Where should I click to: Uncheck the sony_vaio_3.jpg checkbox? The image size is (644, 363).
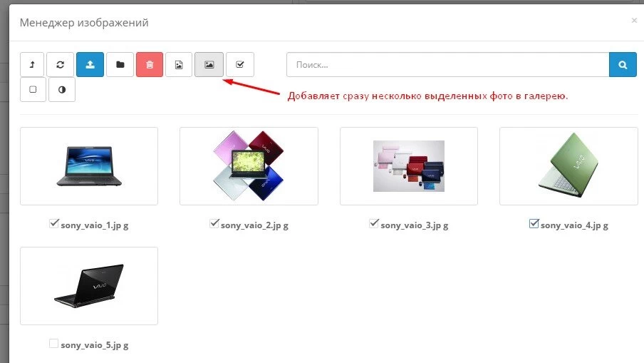374,224
